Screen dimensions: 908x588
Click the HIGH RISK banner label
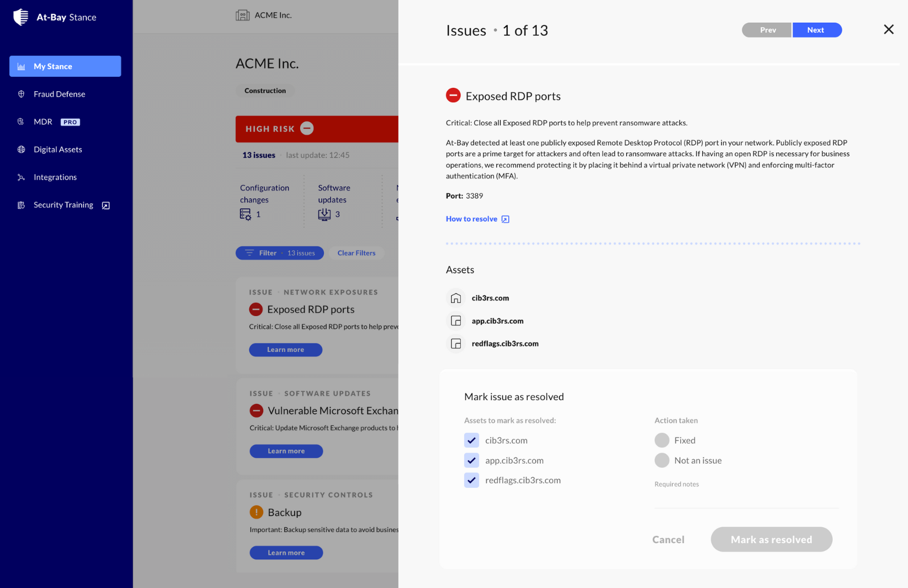(270, 129)
